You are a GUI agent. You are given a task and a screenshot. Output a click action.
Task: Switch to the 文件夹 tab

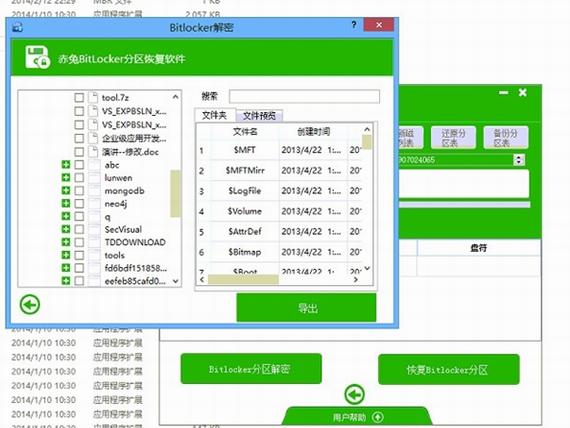tap(215, 115)
